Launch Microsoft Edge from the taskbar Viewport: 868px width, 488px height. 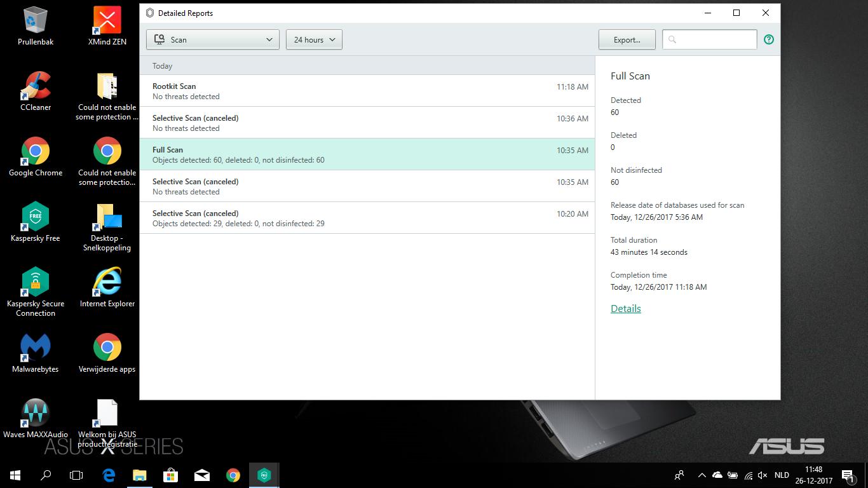[109, 475]
